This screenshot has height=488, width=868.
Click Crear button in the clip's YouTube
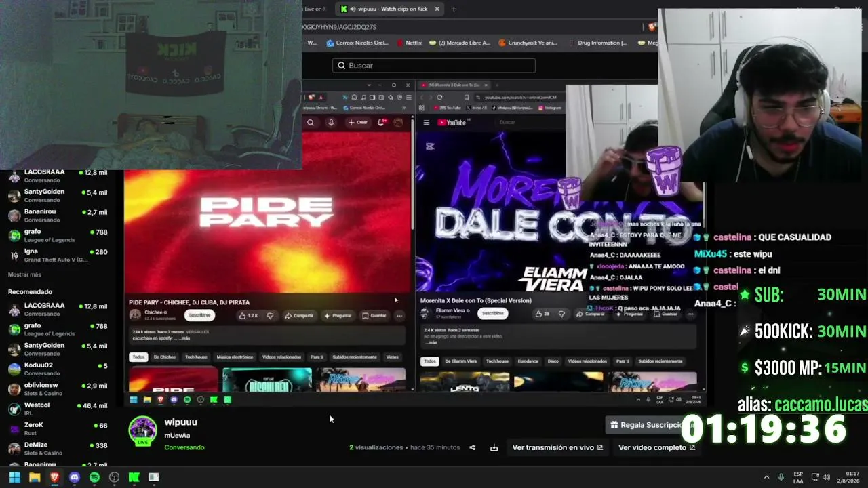357,122
